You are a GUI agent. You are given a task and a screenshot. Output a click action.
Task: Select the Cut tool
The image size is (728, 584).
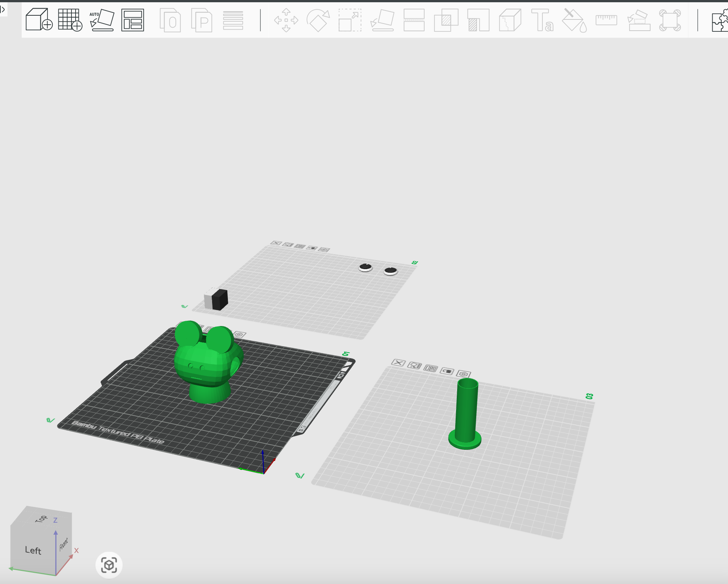click(414, 20)
